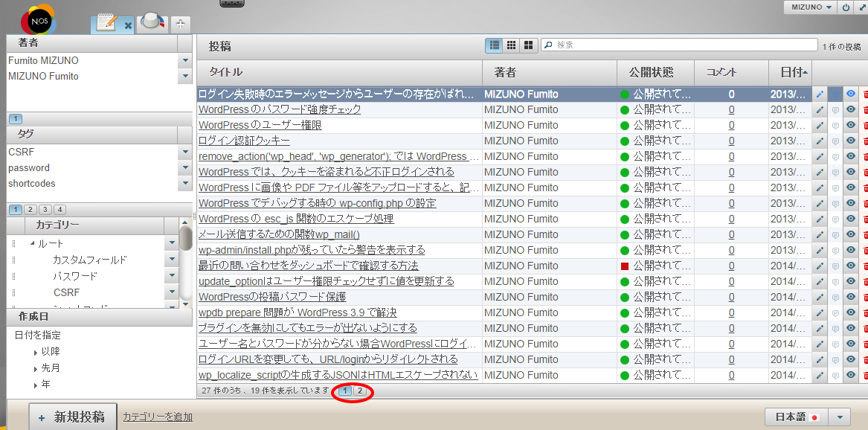The width and height of the screenshot is (868, 430).
Task: Toggle visibility of 'メール送信するための関数wp_mail()'
Action: click(851, 234)
